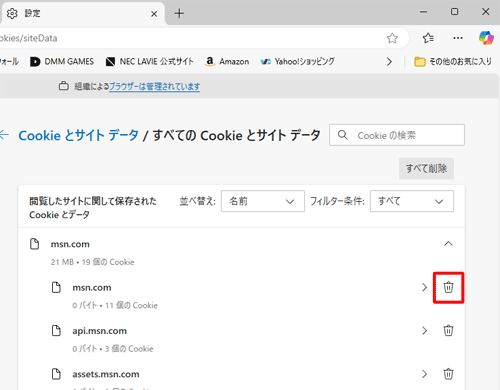Click the api.msn.com file icon

[56, 330]
